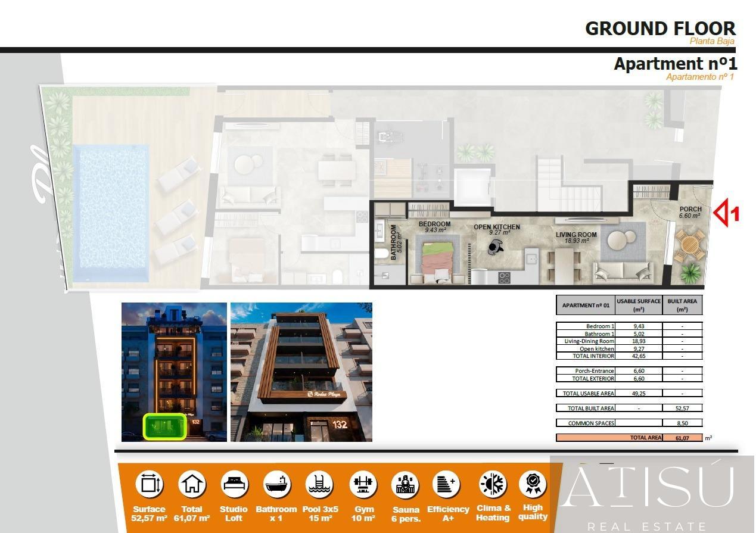This screenshot has width=756, height=533.
Task: Select the Clima & Heating icon
Action: tap(493, 484)
